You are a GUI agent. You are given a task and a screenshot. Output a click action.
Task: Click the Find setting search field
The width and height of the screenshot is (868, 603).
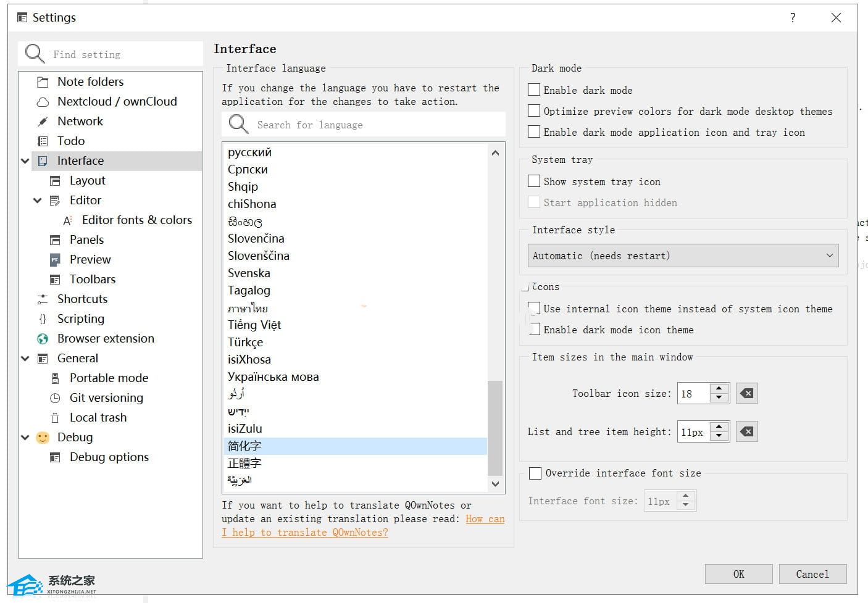click(111, 54)
